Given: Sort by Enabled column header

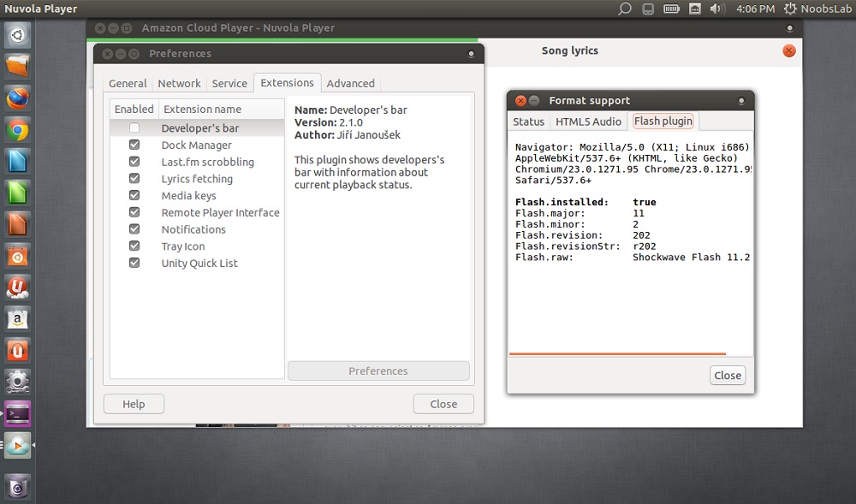Looking at the screenshot, I should (134, 109).
